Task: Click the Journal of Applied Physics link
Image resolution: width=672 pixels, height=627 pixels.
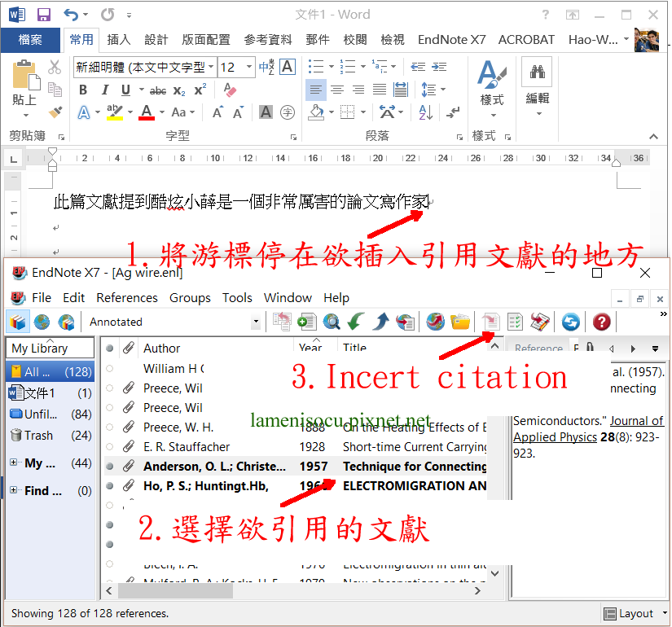Action: point(588,429)
